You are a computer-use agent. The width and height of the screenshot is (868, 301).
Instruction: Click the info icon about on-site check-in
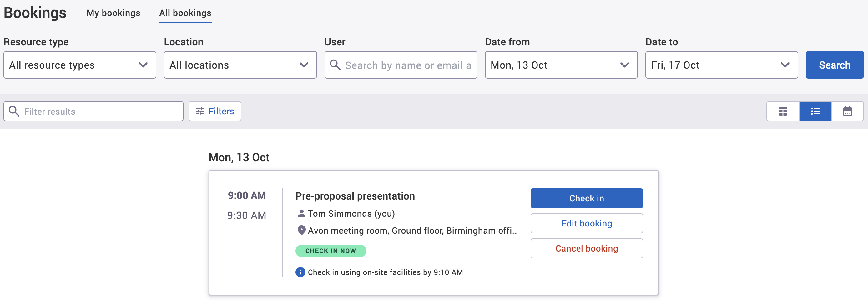(300, 272)
